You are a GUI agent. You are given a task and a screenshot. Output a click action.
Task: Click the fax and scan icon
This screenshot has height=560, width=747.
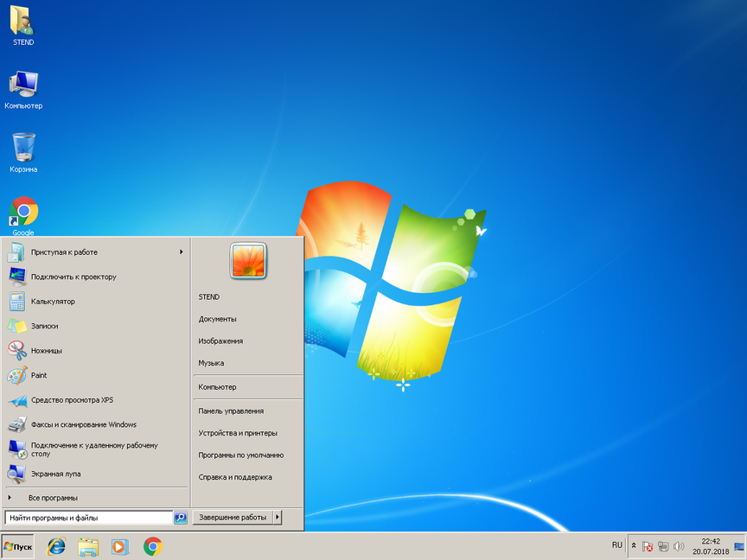point(17,424)
